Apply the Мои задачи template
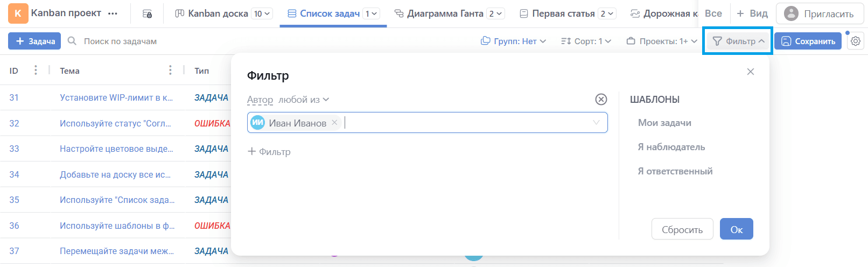The image size is (868, 267). tap(664, 123)
